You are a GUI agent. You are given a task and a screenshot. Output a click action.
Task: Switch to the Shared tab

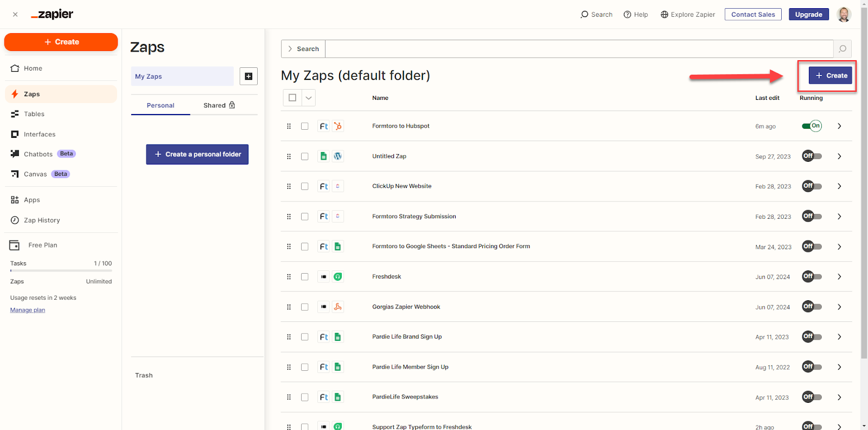coord(219,105)
